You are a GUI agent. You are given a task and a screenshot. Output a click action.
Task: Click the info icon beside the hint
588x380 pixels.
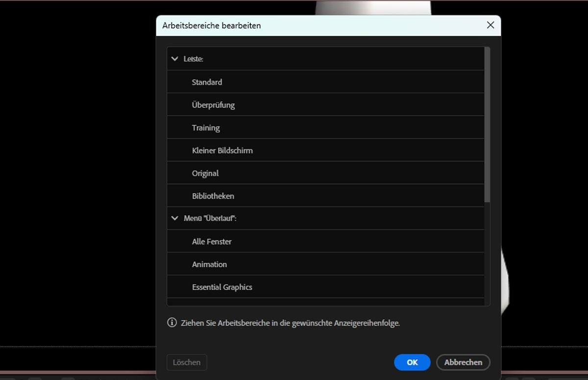172,323
